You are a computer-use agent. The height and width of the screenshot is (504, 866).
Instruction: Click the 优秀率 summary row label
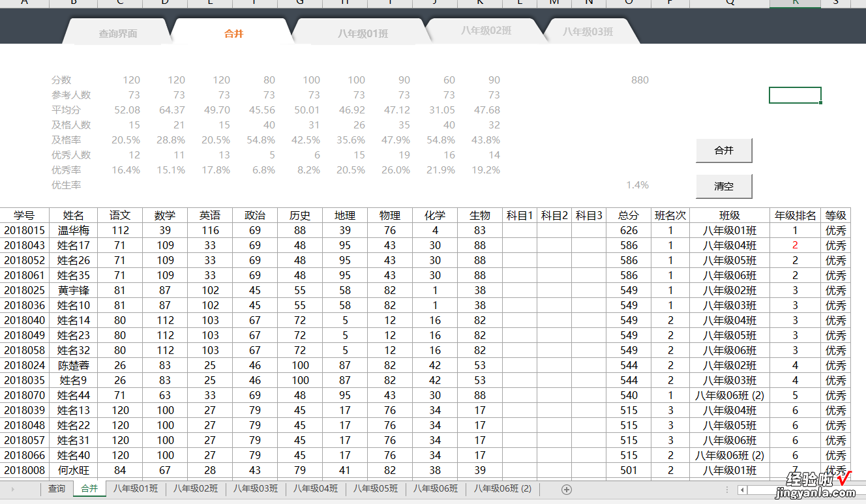(66, 170)
